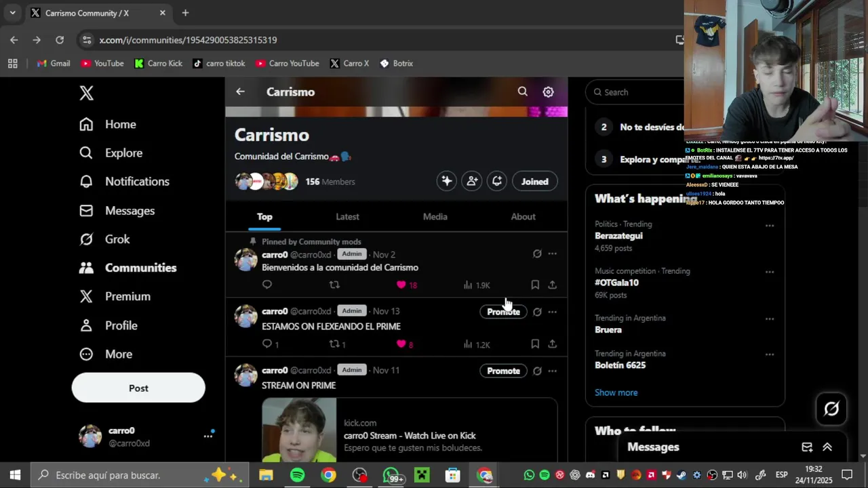Switch to the Media tab

[x=435, y=216]
